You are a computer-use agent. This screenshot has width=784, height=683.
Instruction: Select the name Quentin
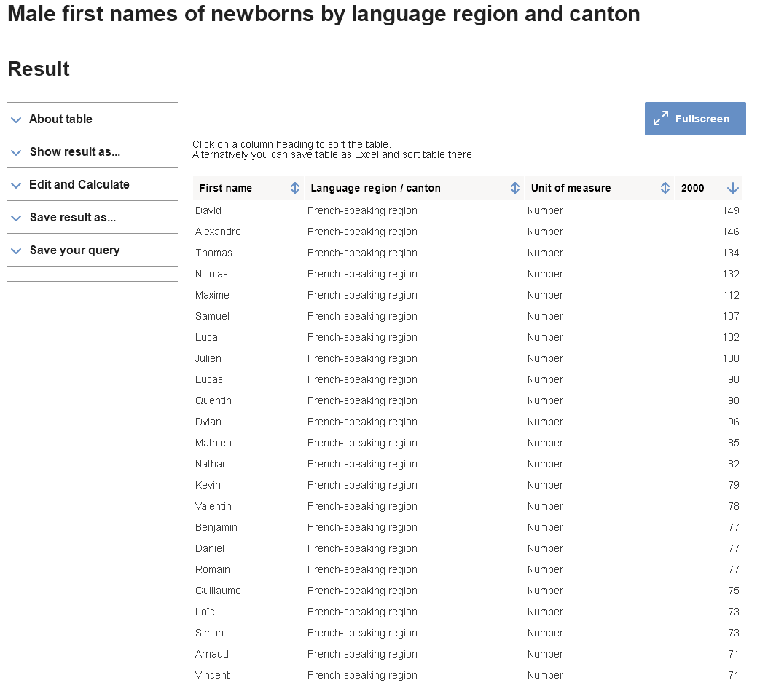point(213,400)
